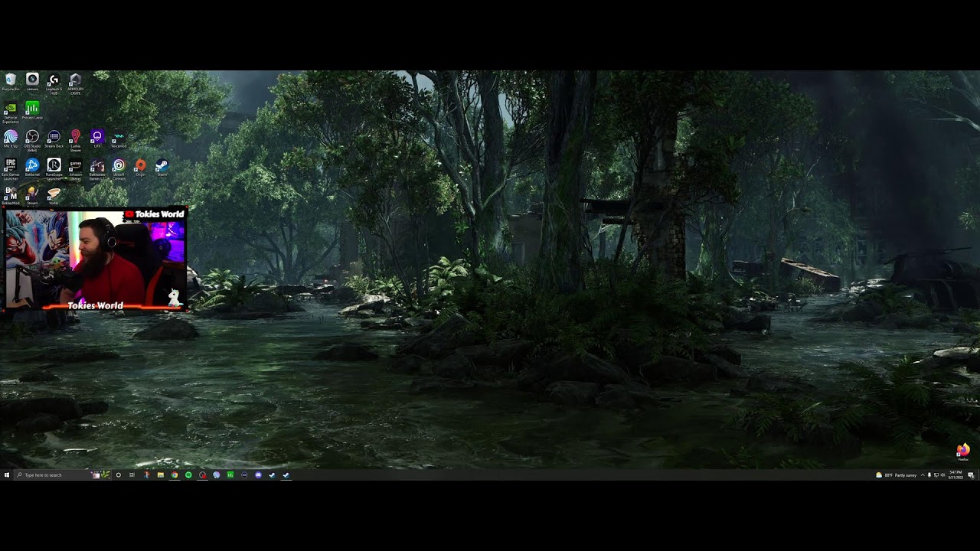Open Discord from the taskbar
The width and height of the screenshot is (980, 551).
pyautogui.click(x=258, y=475)
